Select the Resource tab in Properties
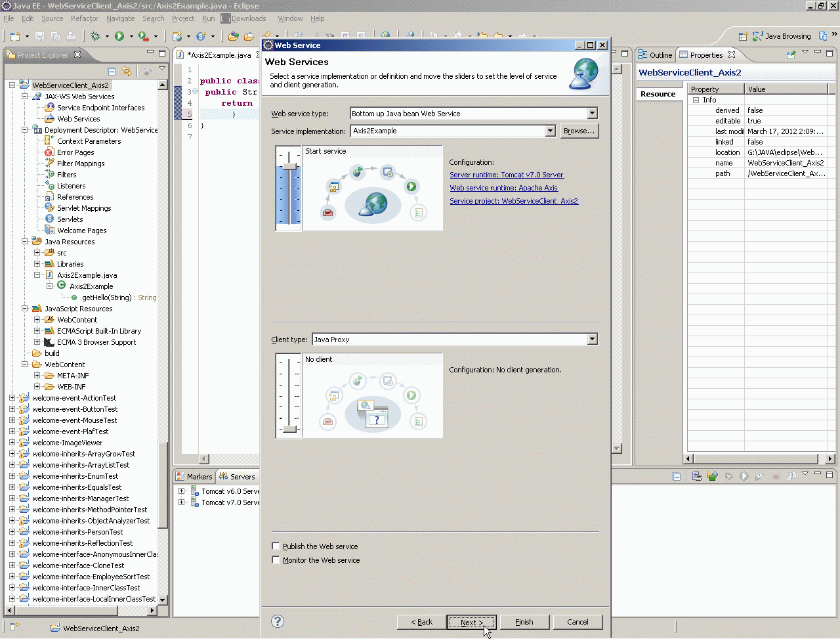The width and height of the screenshot is (840, 639). [x=658, y=94]
